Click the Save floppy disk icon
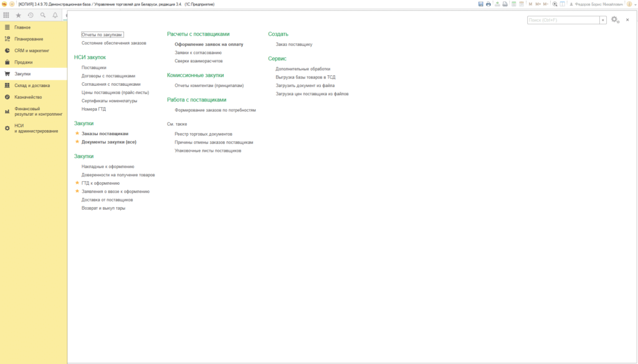 [480, 4]
